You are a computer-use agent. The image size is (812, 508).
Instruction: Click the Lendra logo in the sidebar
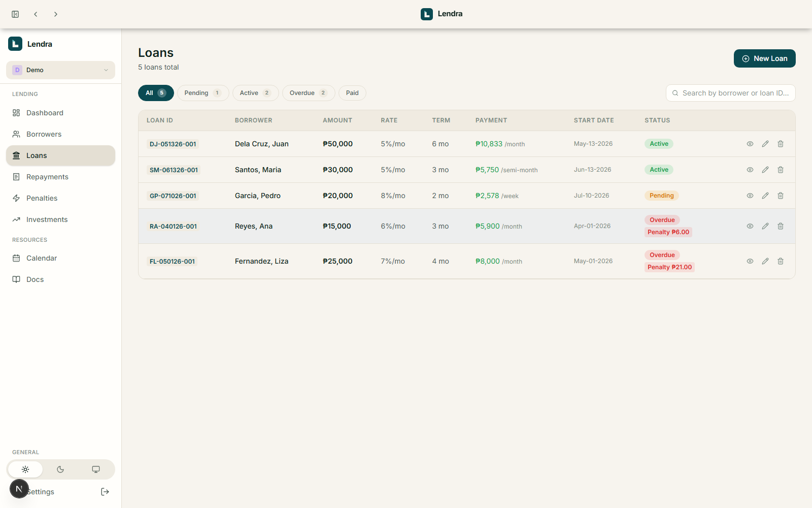point(15,44)
